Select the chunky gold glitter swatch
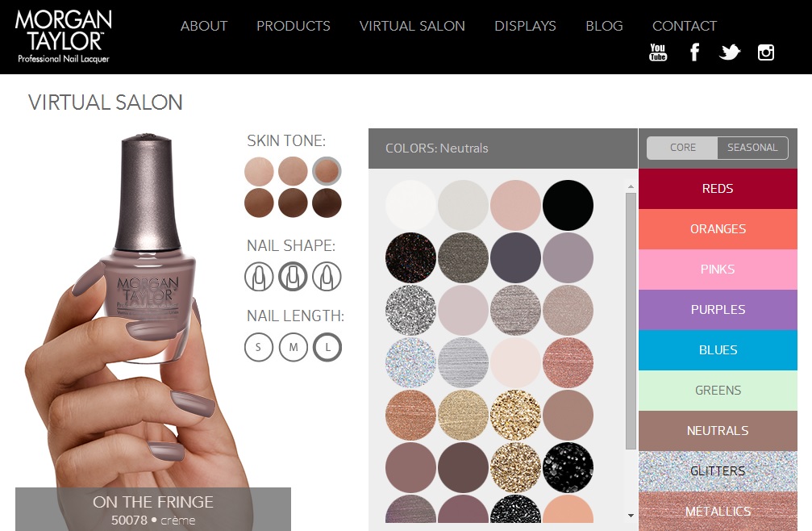 (515, 416)
